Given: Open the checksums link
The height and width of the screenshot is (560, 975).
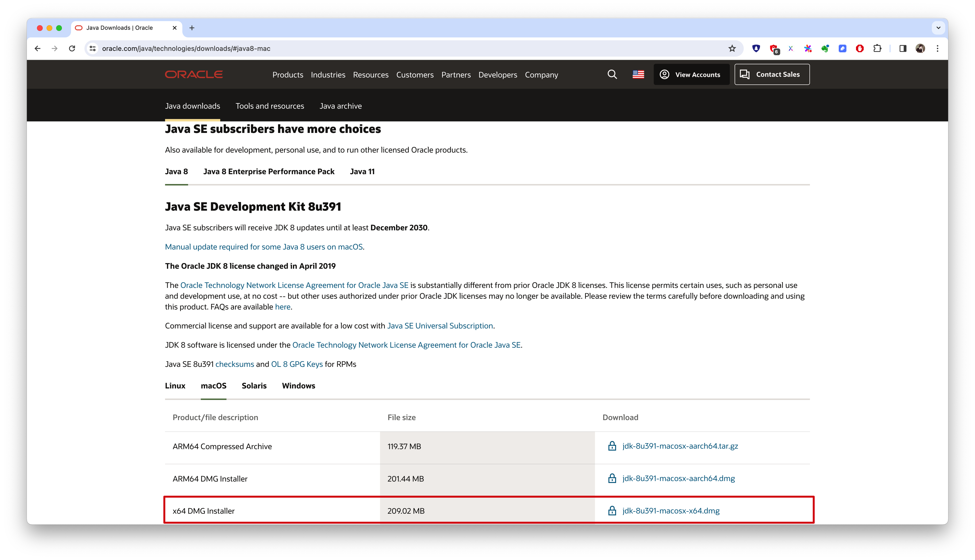Looking at the screenshot, I should pyautogui.click(x=235, y=364).
